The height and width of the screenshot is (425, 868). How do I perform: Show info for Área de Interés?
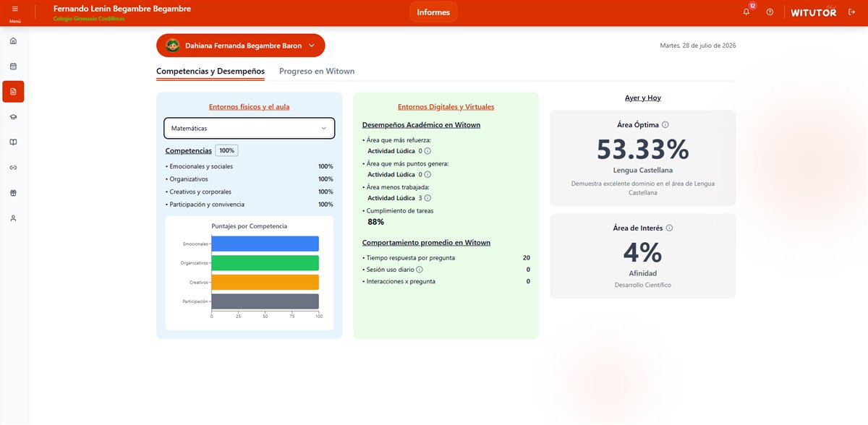(669, 228)
